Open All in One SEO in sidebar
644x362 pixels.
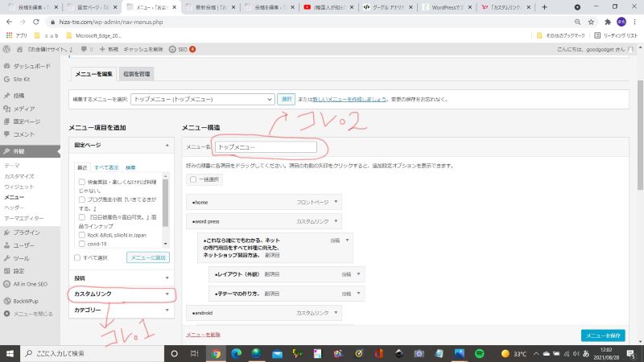click(26, 284)
